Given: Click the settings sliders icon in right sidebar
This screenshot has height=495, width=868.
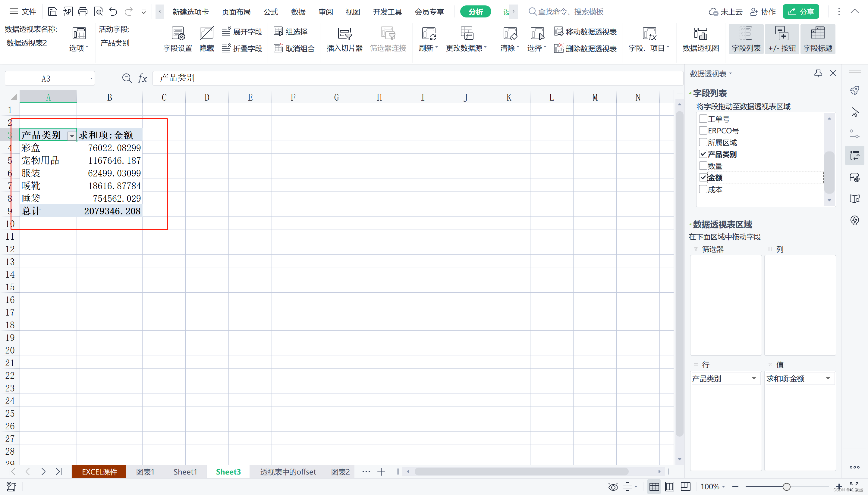Looking at the screenshot, I should pyautogui.click(x=854, y=134).
